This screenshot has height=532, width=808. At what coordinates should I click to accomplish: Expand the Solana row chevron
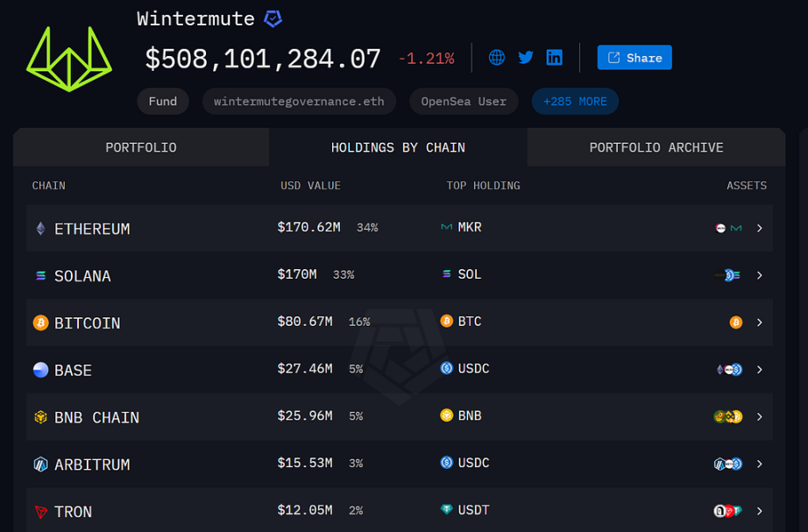click(760, 275)
